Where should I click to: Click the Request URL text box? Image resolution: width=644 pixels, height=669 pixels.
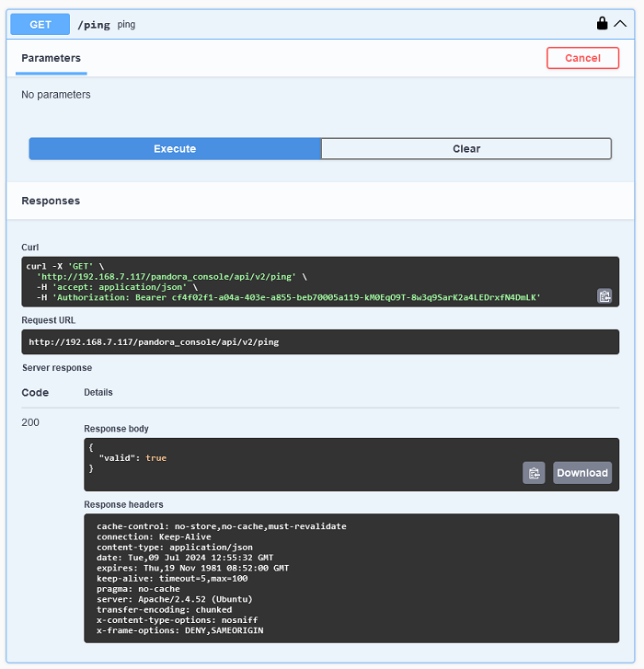pos(320,341)
